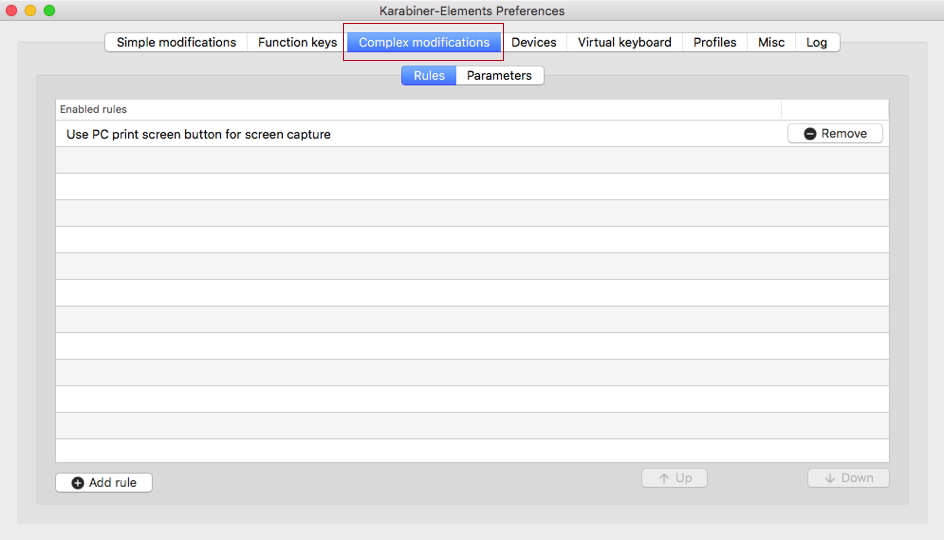Open the Devices tab

(x=534, y=42)
